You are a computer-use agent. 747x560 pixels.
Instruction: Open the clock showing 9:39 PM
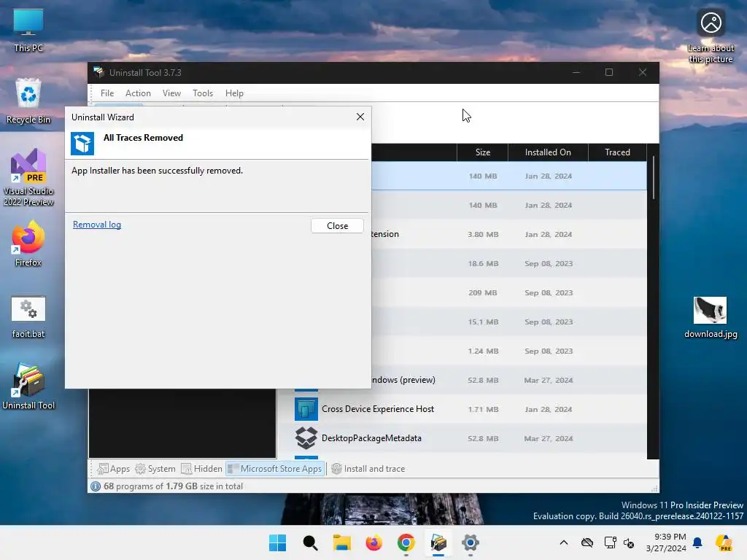click(x=666, y=542)
